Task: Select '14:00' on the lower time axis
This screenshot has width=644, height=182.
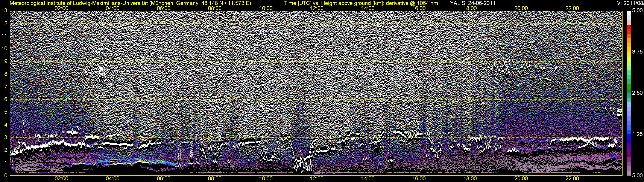Action: tap(368, 179)
